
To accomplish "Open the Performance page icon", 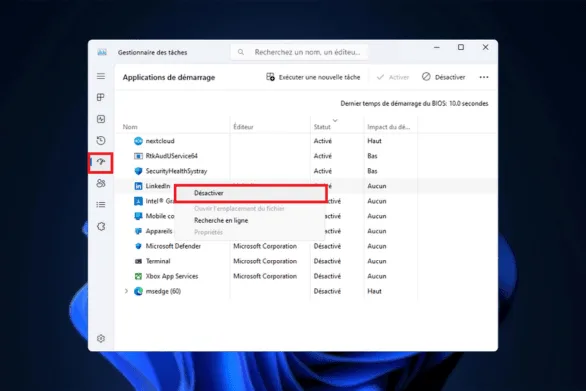I will coord(101,119).
